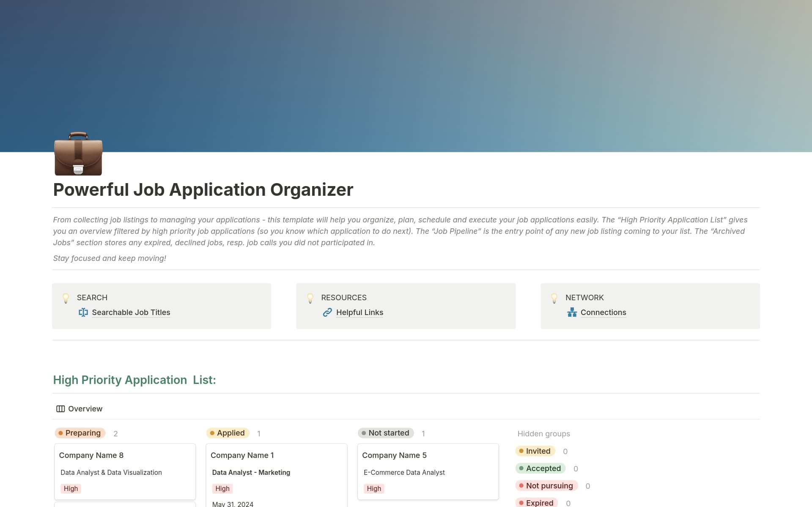Click the briefcase page icon
Viewport: 812px width, 507px height.
tap(78, 154)
